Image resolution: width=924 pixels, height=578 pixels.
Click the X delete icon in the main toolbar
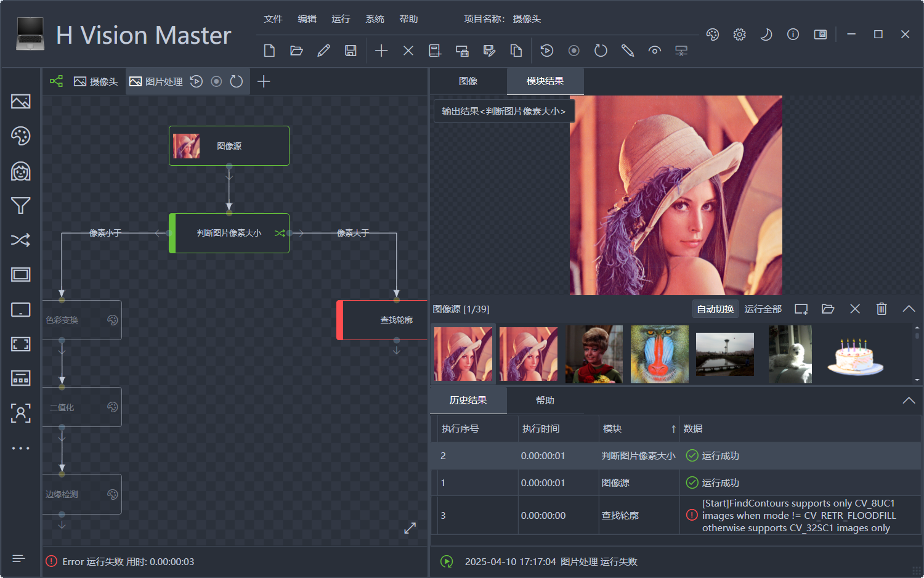pos(408,51)
